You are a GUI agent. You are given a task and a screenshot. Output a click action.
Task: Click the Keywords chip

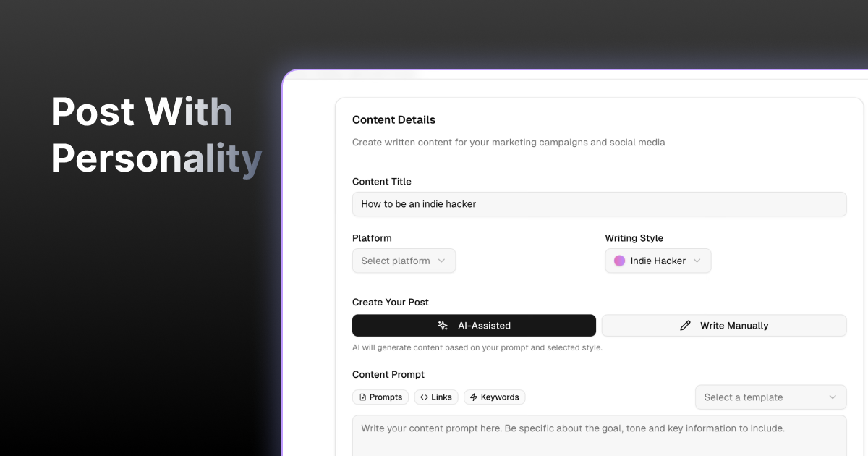(x=495, y=397)
